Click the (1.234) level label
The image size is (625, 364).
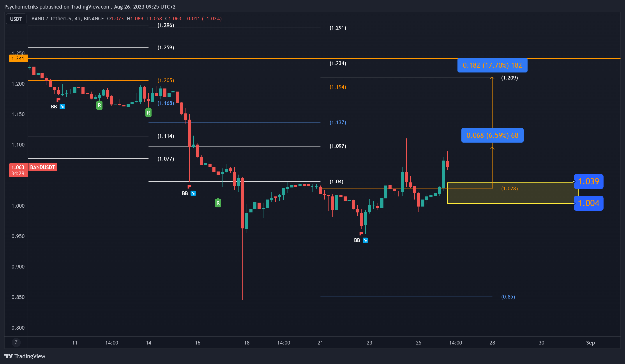338,63
